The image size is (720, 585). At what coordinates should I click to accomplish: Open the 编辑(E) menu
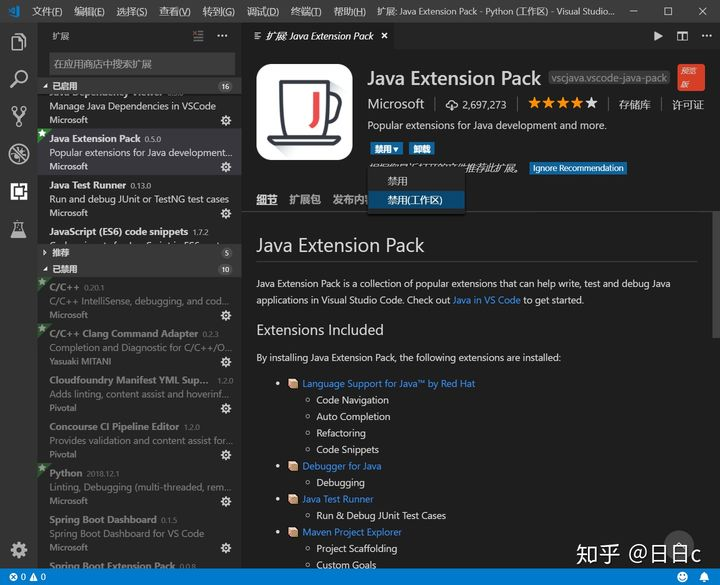(x=89, y=11)
